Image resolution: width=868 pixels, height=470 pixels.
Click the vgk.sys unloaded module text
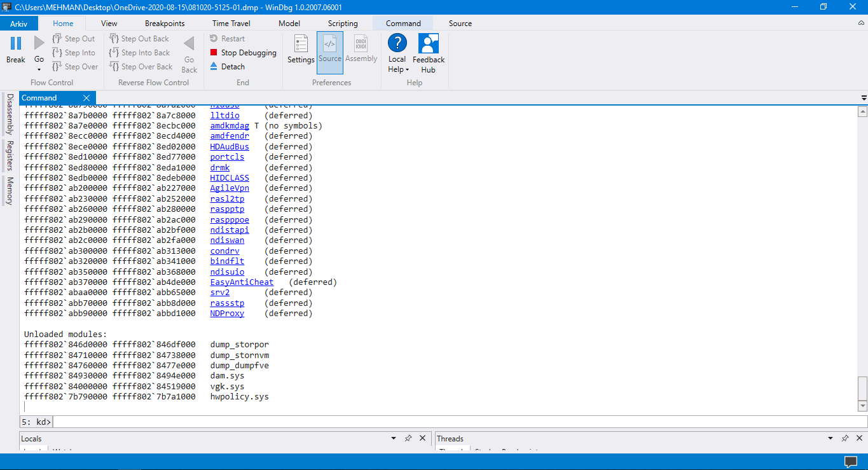coord(227,387)
